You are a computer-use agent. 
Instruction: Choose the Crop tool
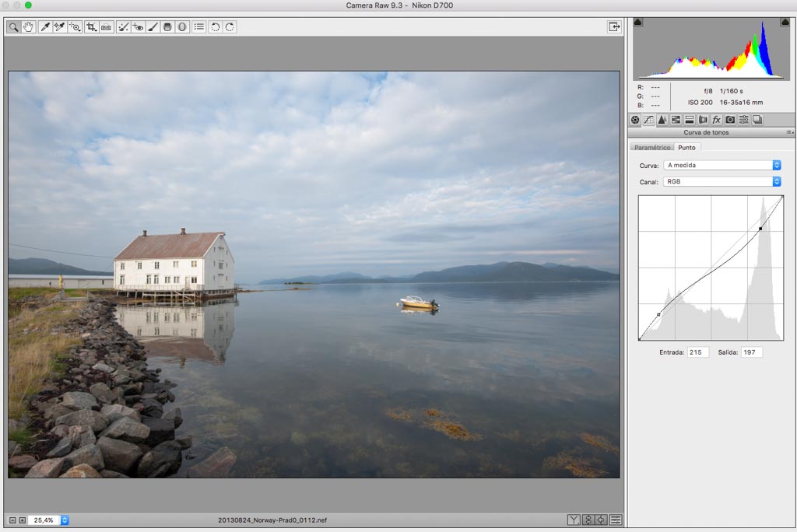[x=91, y=26]
